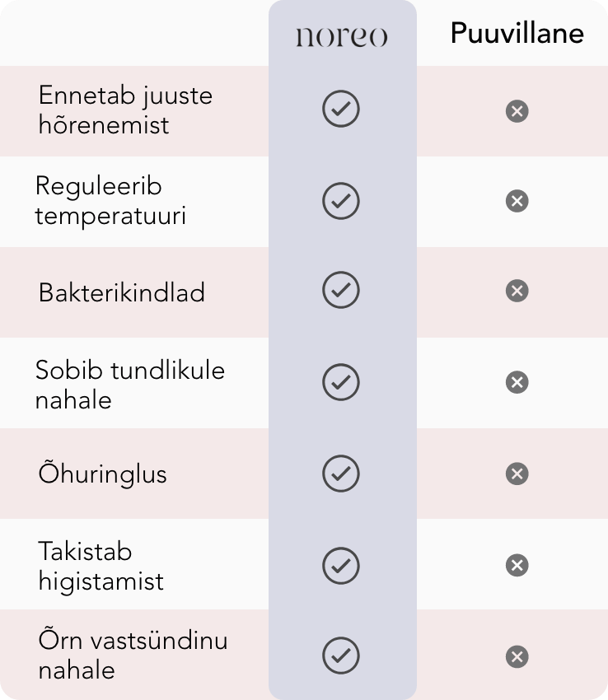Click the X icon for Reguleerib temperatuuri
This screenshot has width=608, height=700.
517,201
